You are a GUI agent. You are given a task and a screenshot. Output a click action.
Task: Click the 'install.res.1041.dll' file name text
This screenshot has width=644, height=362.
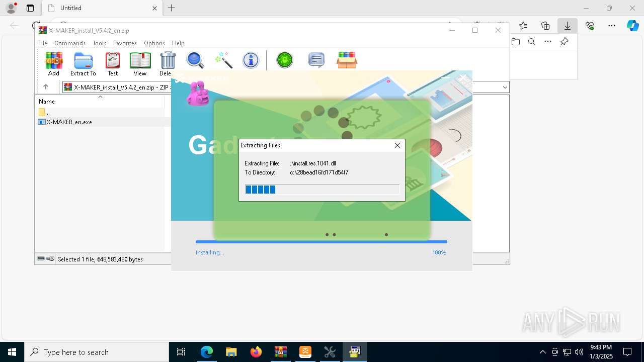tap(313, 163)
